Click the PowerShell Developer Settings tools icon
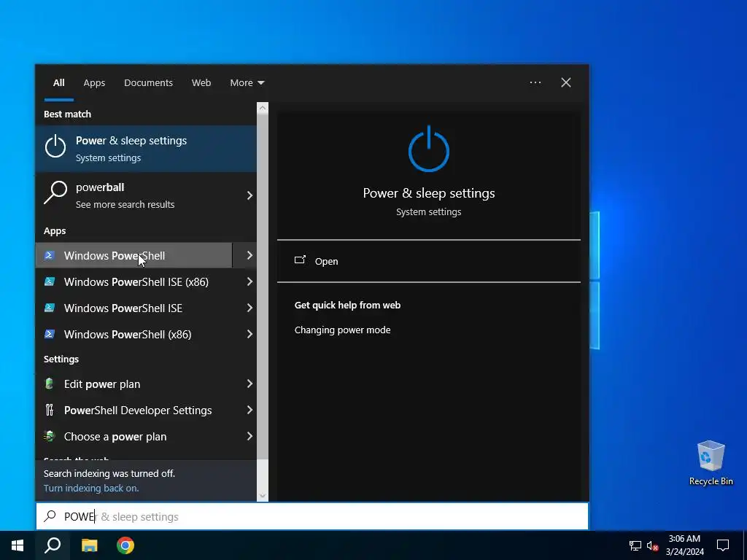Image resolution: width=747 pixels, height=560 pixels. click(49, 410)
